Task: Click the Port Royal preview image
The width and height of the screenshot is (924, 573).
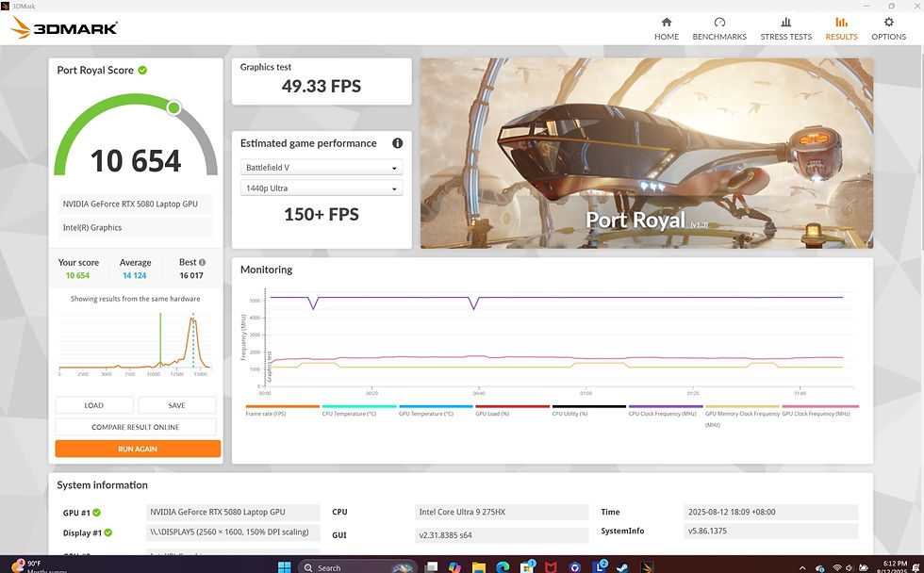Action: tap(647, 153)
